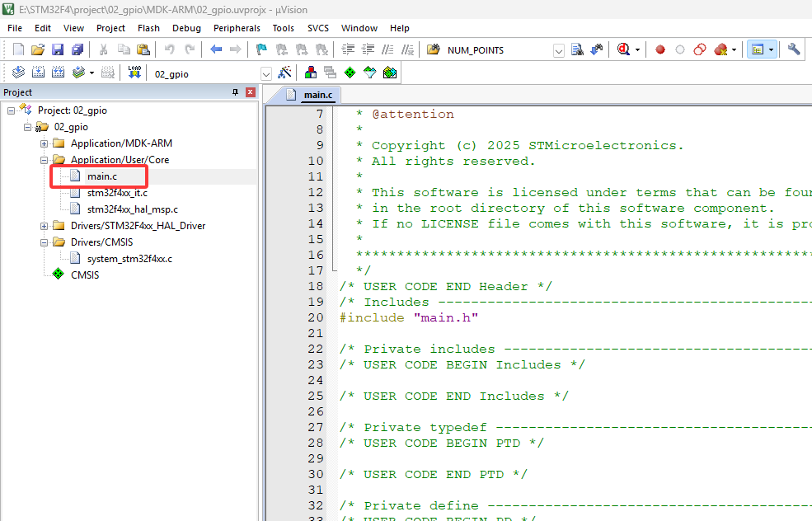Go to the next bookmark
The image size is (812, 521).
pos(302,49)
